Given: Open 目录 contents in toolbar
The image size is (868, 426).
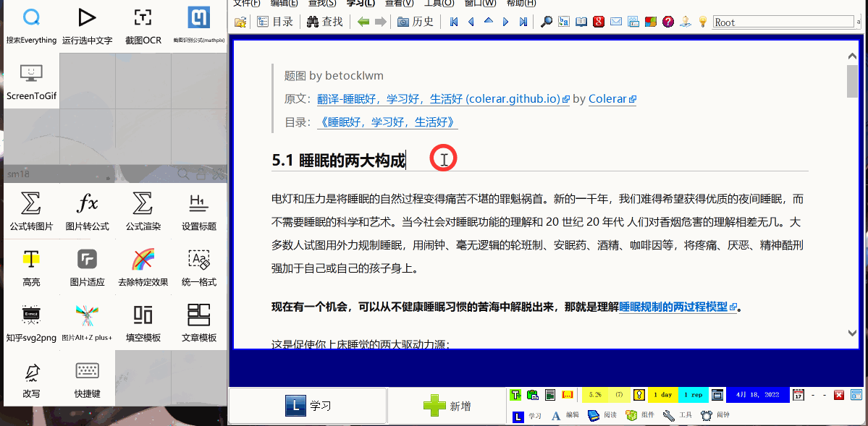Looking at the screenshot, I should pyautogui.click(x=275, y=22).
